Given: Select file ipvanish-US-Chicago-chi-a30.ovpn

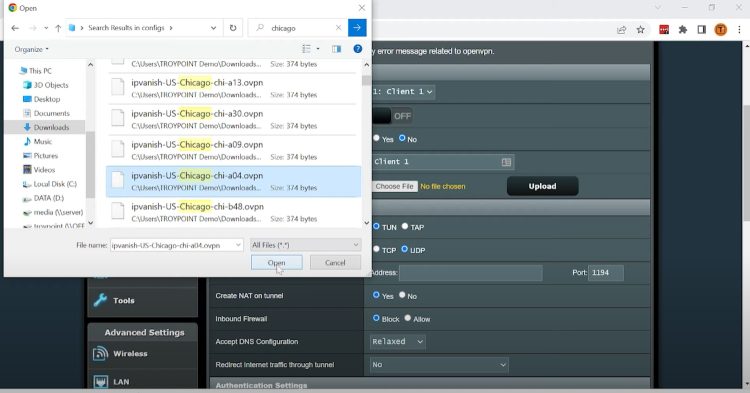Looking at the screenshot, I should click(x=233, y=120).
